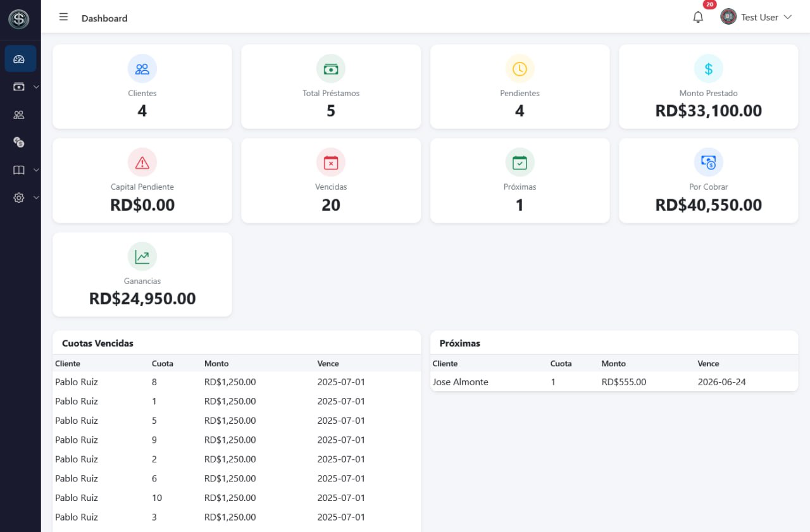Click Monto header in Cuotas Vencidas table
Viewport: 810px width, 532px height.
tap(216, 364)
